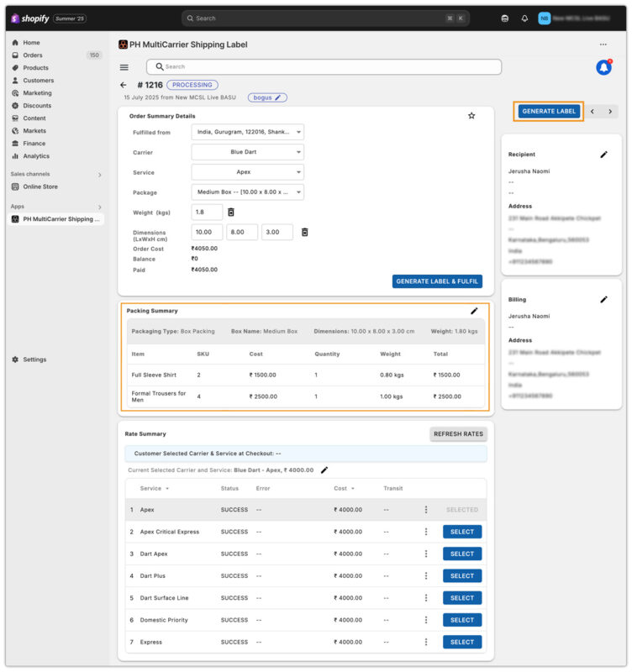Open options for Dart Plus row
This screenshot has width=632, height=672.
[426, 576]
